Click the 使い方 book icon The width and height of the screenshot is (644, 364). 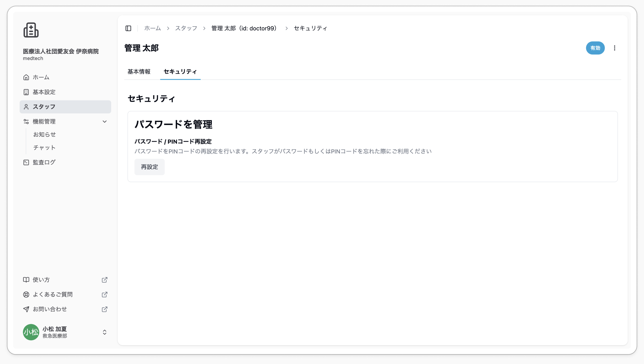point(26,280)
